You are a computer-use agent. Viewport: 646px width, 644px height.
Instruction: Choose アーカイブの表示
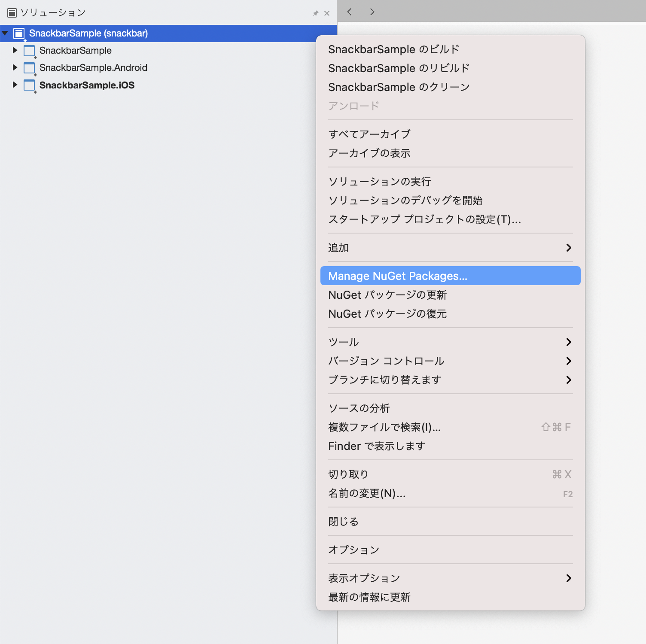[x=451, y=153]
